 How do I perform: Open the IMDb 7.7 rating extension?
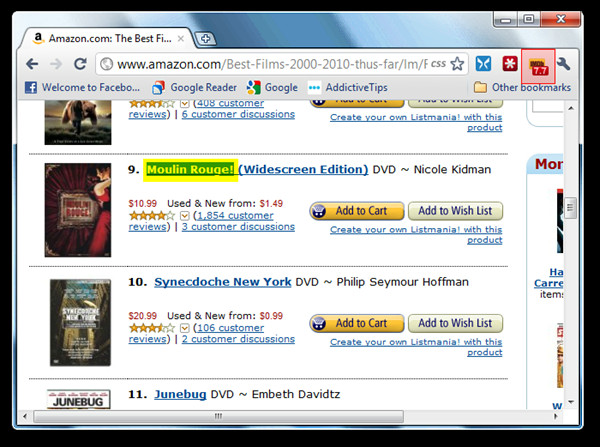click(x=538, y=66)
